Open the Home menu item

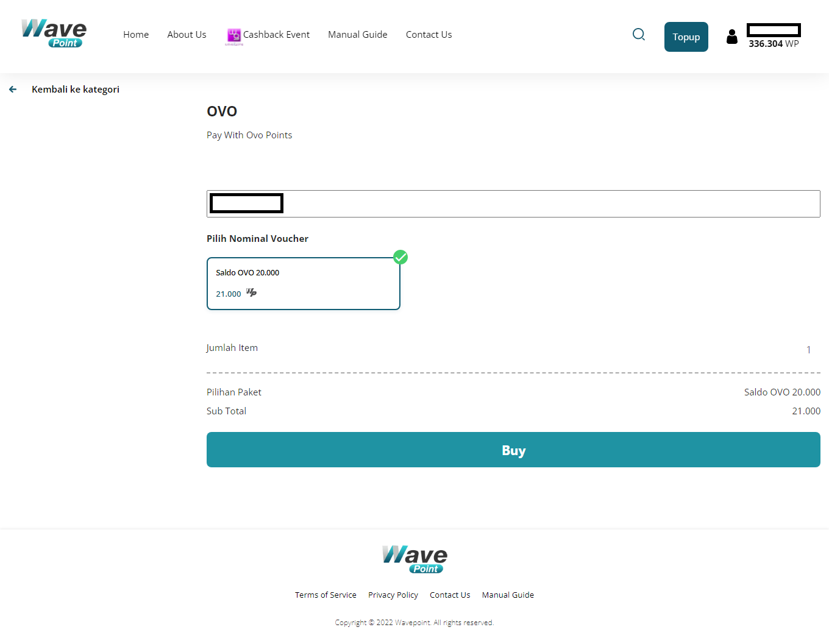click(136, 35)
